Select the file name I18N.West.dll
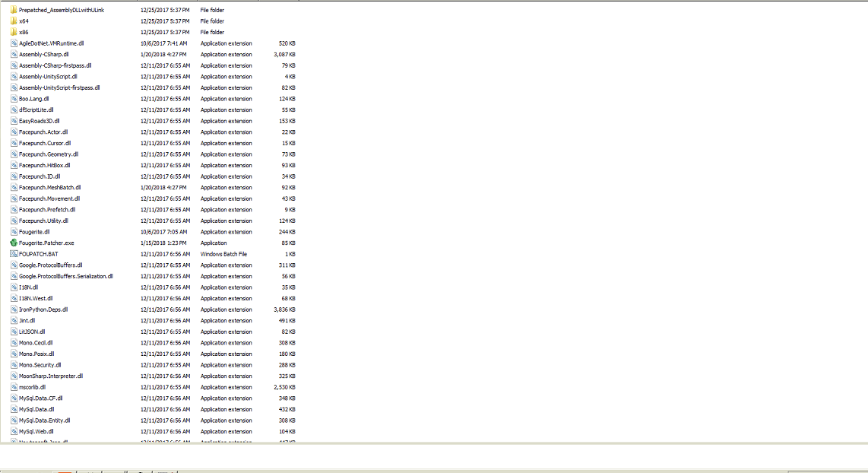The width and height of the screenshot is (868, 473). pos(36,298)
